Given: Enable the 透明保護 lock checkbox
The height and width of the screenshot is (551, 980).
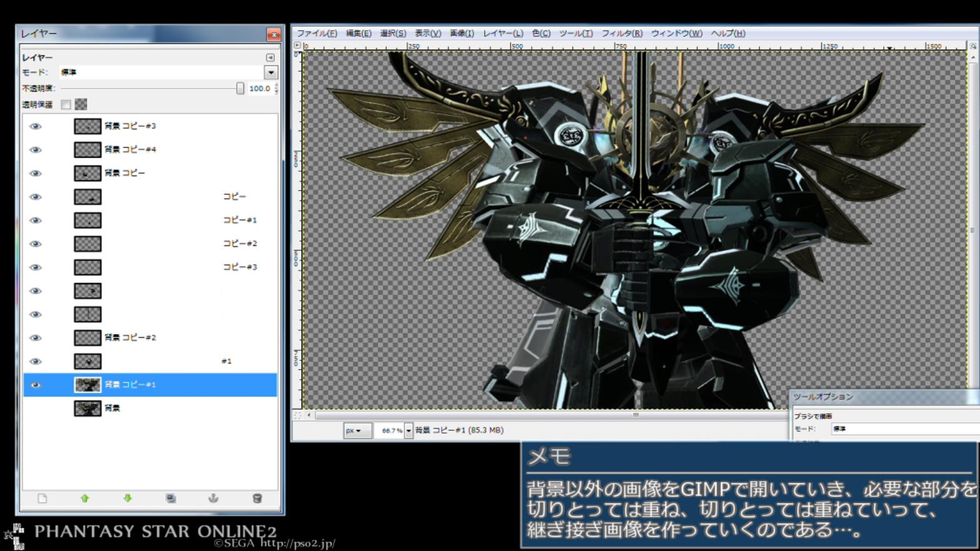Looking at the screenshot, I should [66, 104].
